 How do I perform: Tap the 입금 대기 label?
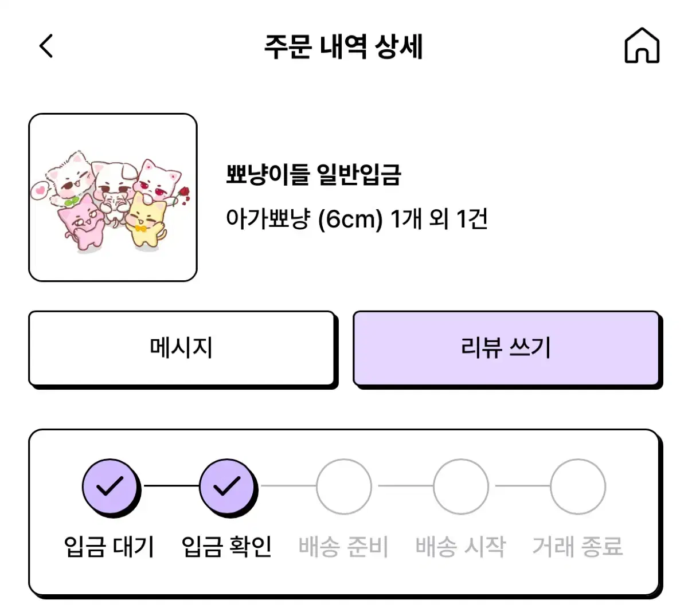[109, 547]
